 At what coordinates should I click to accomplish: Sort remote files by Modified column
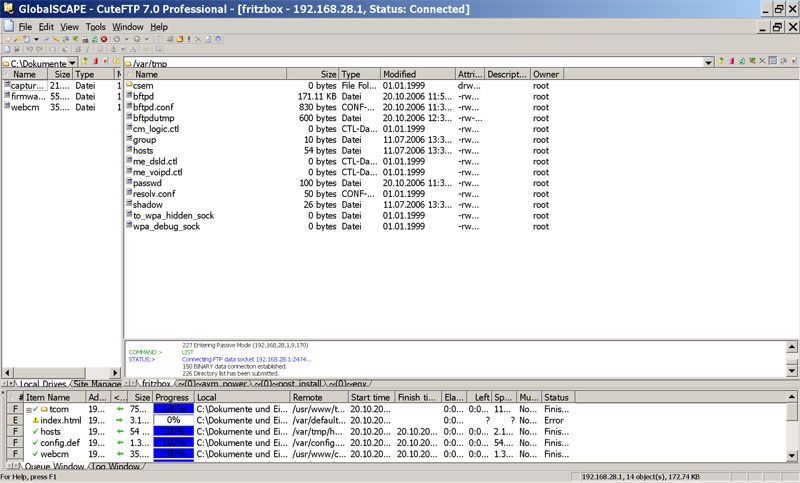pyautogui.click(x=418, y=74)
